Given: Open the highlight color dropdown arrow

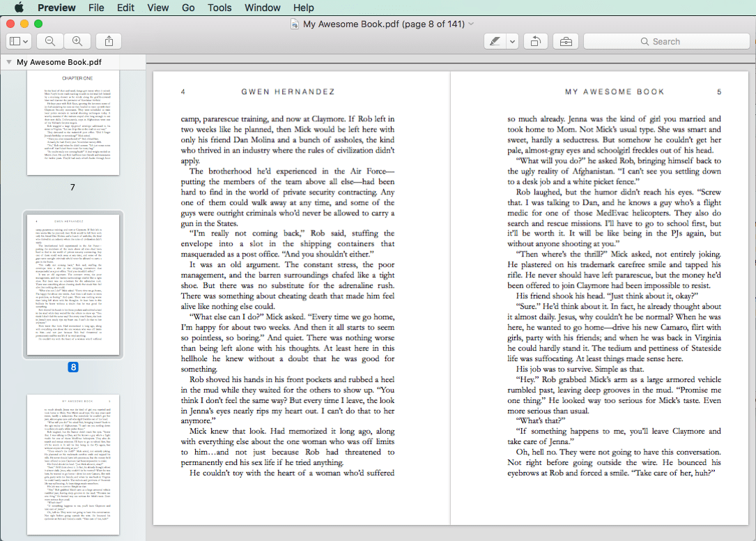Looking at the screenshot, I should pos(512,42).
